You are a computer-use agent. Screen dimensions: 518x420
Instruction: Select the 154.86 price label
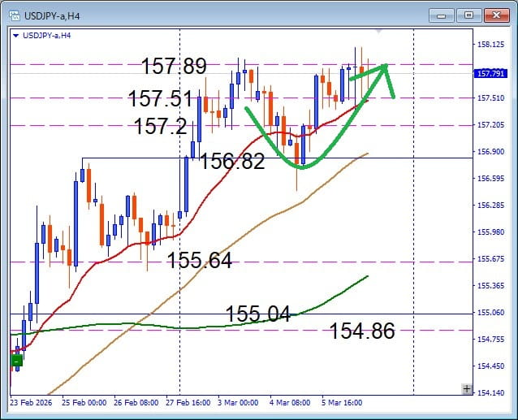pyautogui.click(x=362, y=331)
